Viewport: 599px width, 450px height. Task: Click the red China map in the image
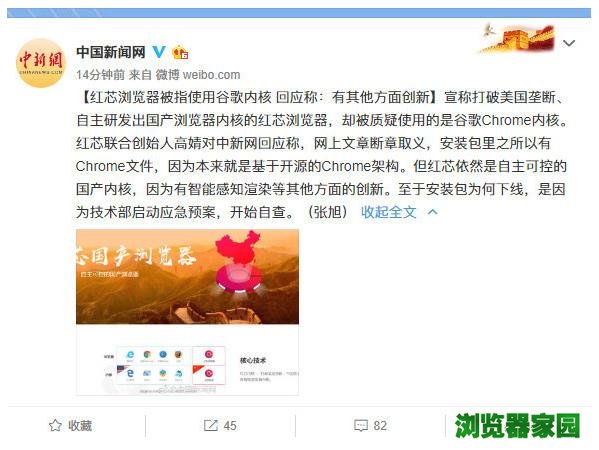[239, 248]
